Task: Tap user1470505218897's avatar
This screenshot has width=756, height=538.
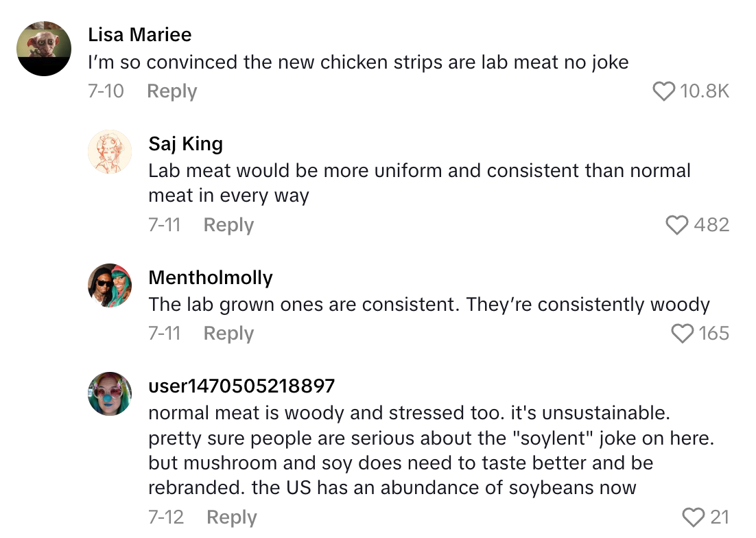Action: point(109,394)
